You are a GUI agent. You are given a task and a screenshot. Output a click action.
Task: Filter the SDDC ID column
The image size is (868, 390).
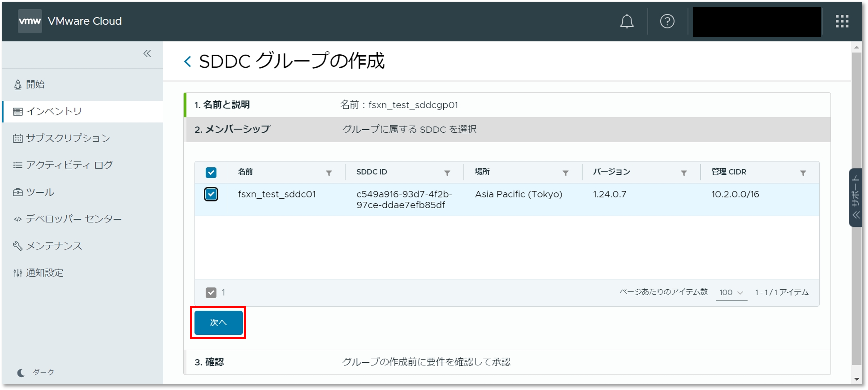[447, 173]
